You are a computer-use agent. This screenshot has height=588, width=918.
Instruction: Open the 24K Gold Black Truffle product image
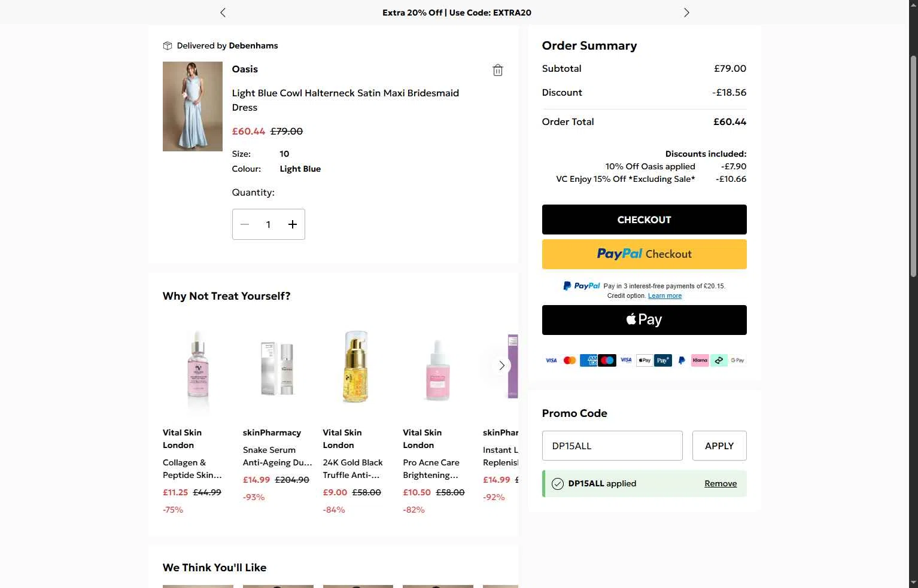[x=356, y=366]
